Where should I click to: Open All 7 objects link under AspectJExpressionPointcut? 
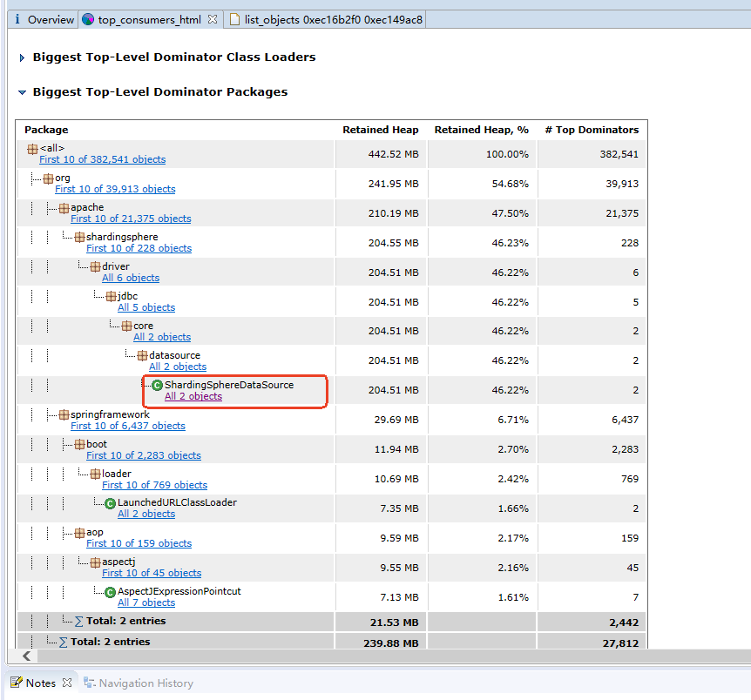(x=145, y=602)
